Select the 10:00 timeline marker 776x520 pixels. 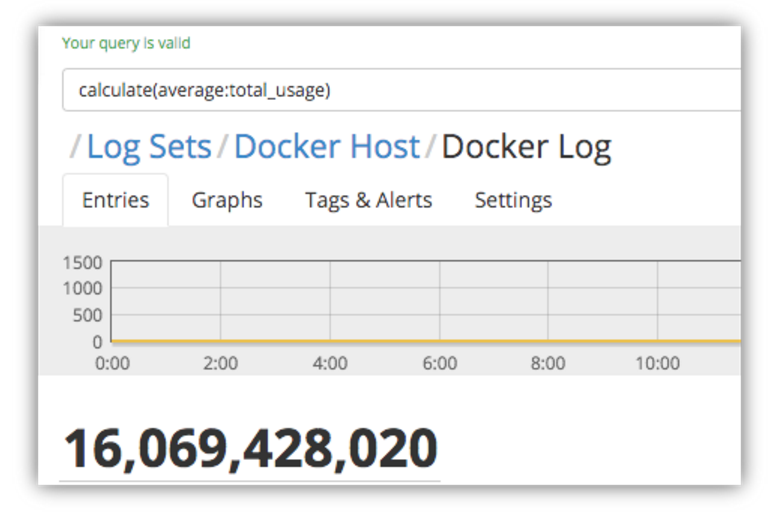pyautogui.click(x=657, y=363)
